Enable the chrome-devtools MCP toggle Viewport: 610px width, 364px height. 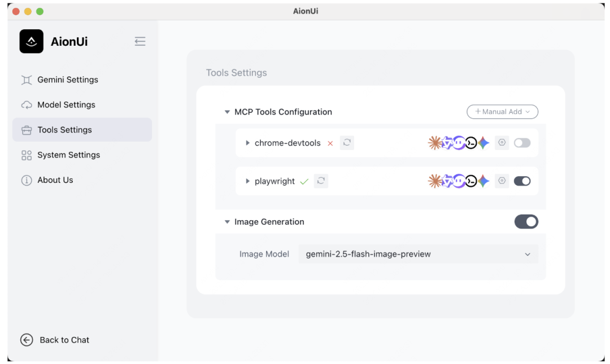tap(522, 143)
